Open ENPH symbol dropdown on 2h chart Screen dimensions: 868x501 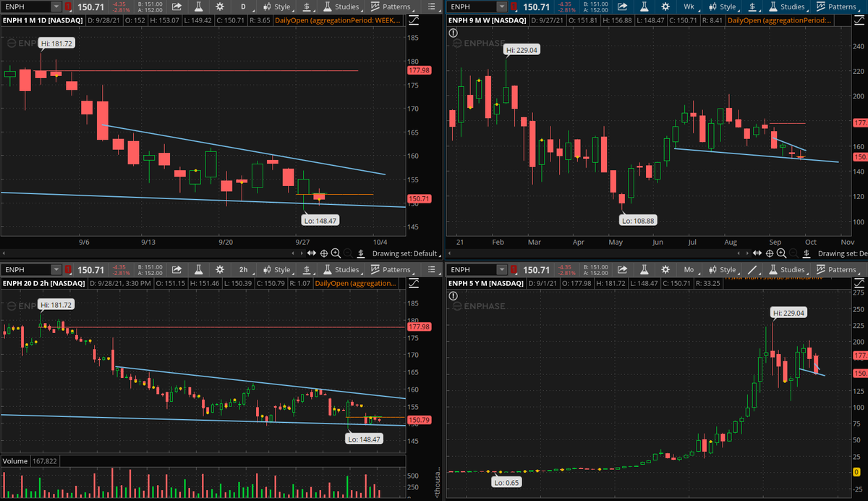[x=56, y=269]
